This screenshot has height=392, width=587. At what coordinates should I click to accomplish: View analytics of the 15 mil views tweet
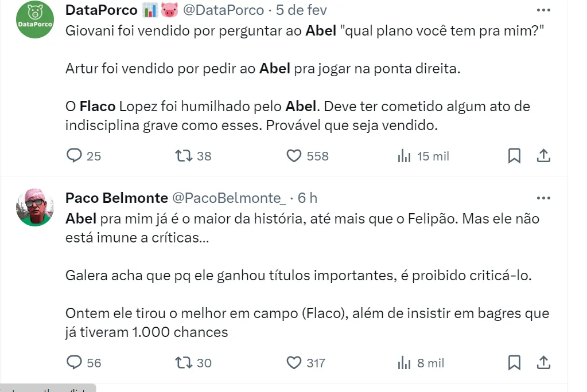[405, 156]
